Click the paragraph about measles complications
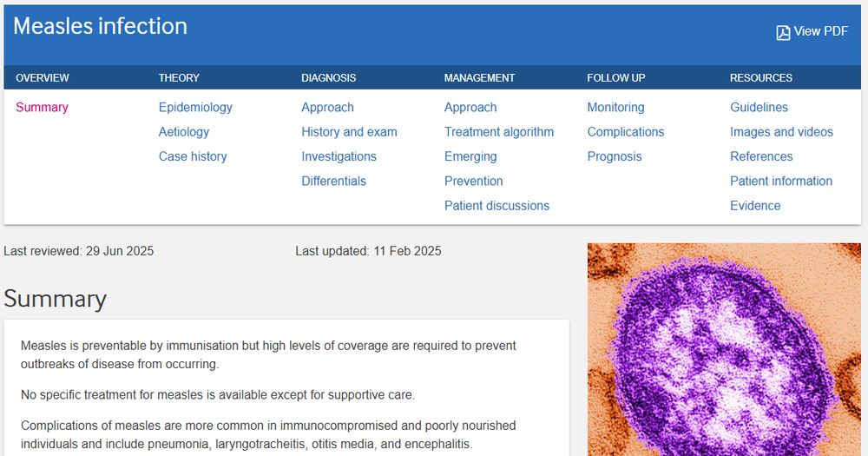 point(268,435)
